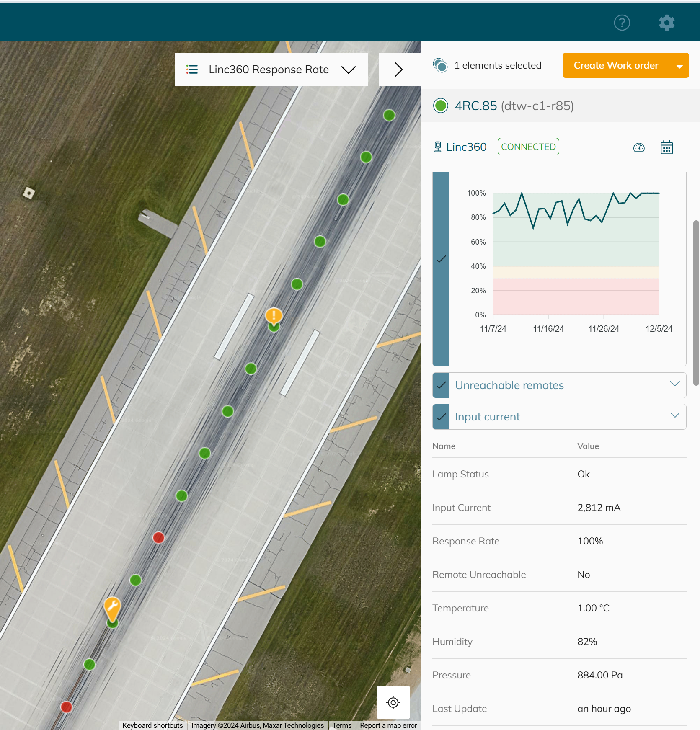Image resolution: width=700 pixels, height=730 pixels.
Task: Click the side panel vertical scrollbar
Action: click(696, 302)
